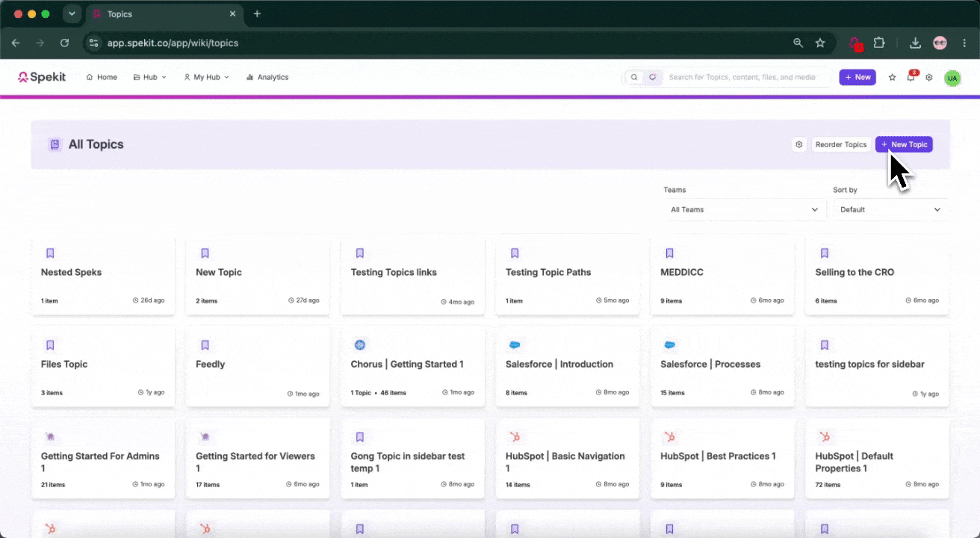Open the Chrome tab search dropdown arrow
The width and height of the screenshot is (980, 538).
click(72, 14)
